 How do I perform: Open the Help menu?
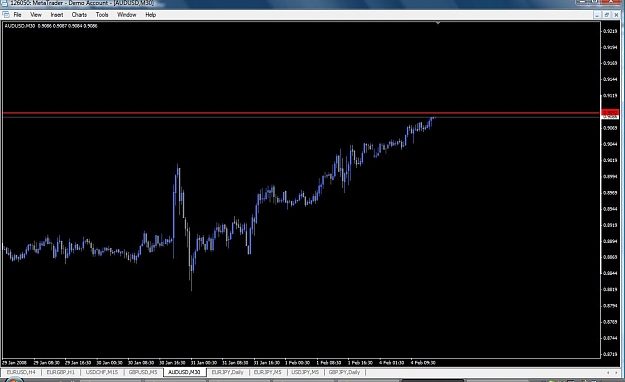(150, 15)
